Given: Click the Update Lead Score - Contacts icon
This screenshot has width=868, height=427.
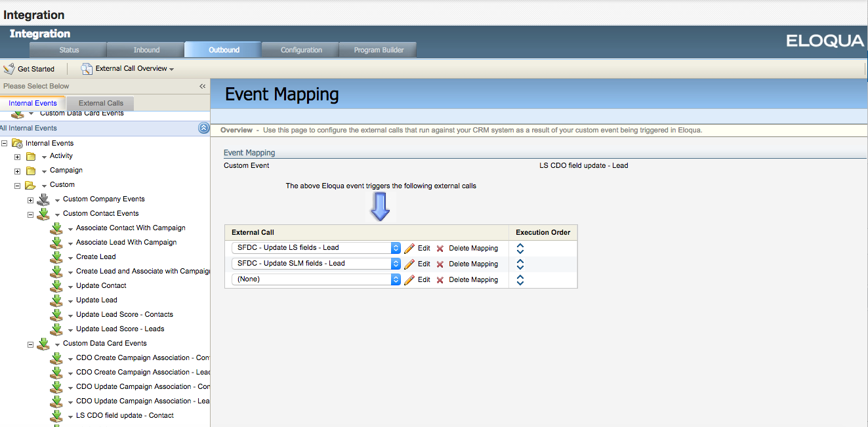Looking at the screenshot, I should pos(56,315).
